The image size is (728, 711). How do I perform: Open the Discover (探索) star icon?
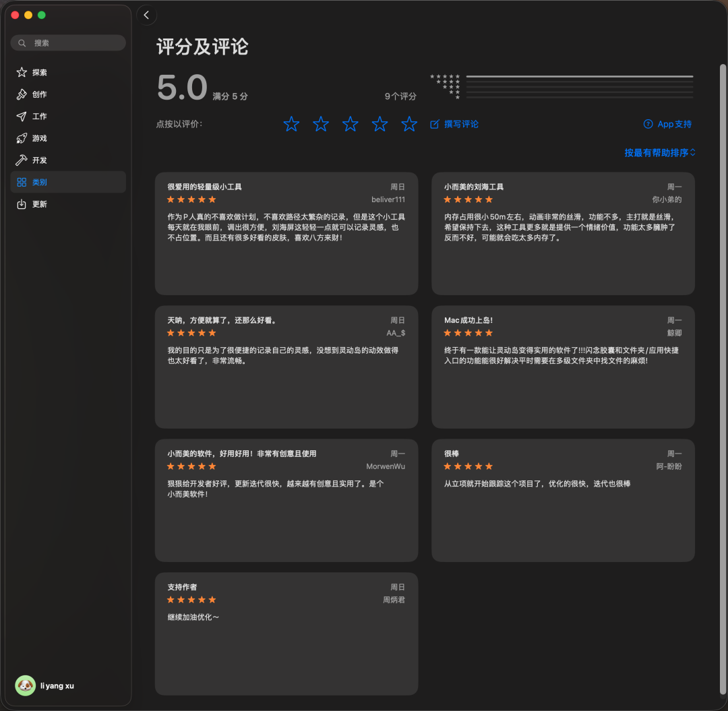point(22,72)
